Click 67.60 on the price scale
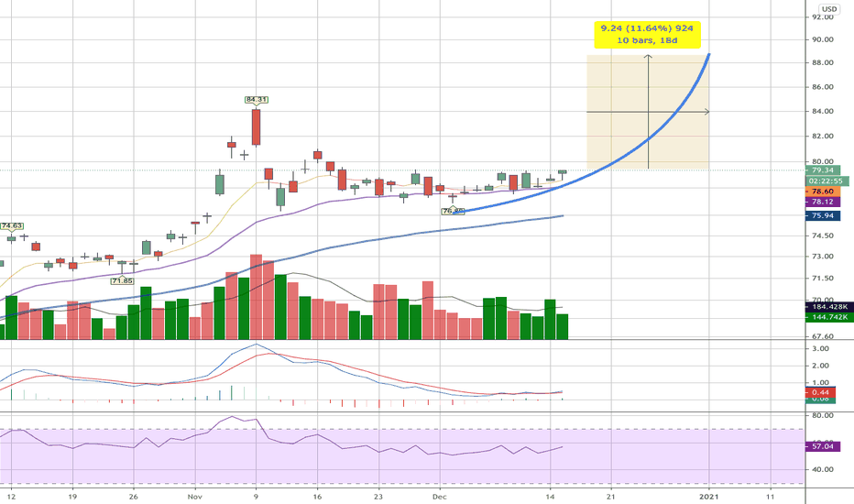Image resolution: width=854 pixels, height=504 pixels. (x=823, y=336)
